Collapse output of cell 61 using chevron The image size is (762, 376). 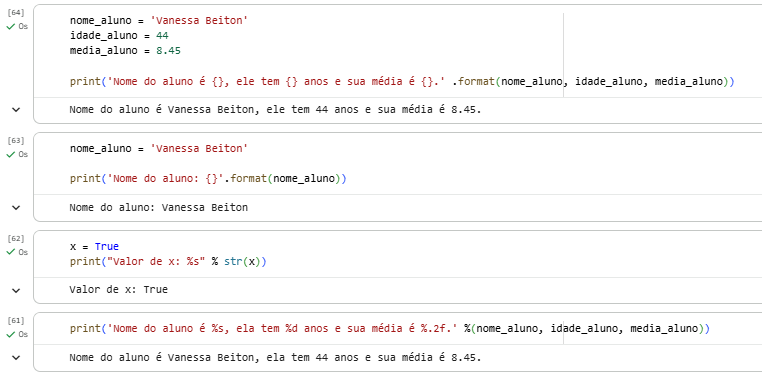16,358
